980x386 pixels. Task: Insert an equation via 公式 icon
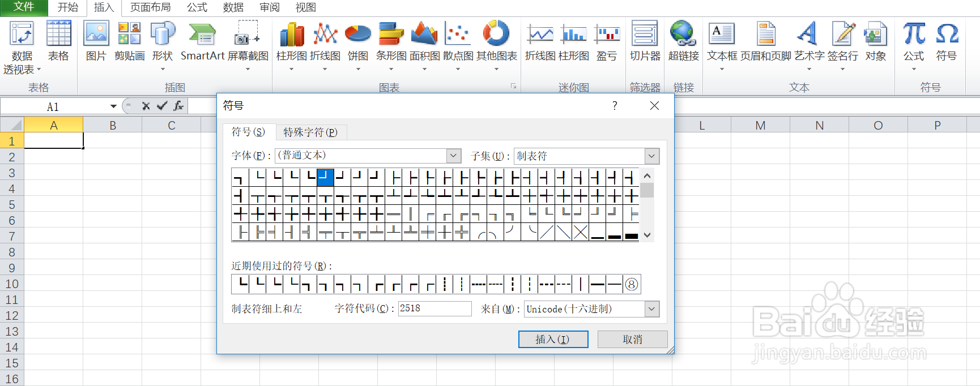[x=914, y=46]
